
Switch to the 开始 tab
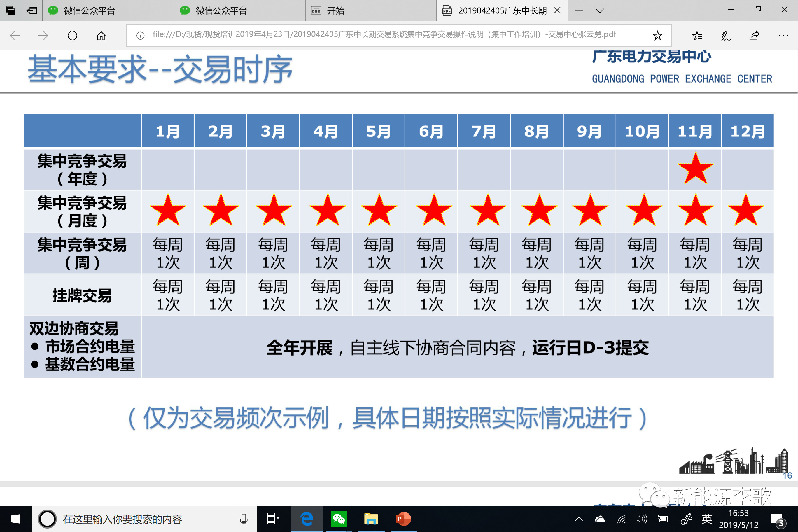(371, 10)
